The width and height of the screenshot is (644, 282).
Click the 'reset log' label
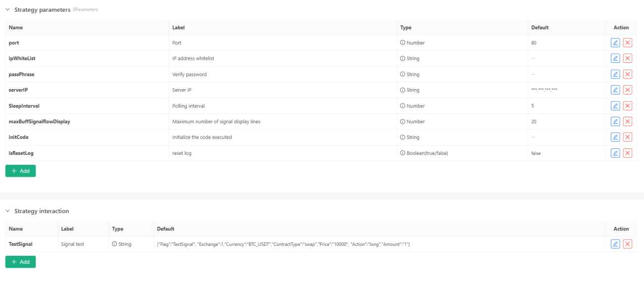tap(182, 153)
